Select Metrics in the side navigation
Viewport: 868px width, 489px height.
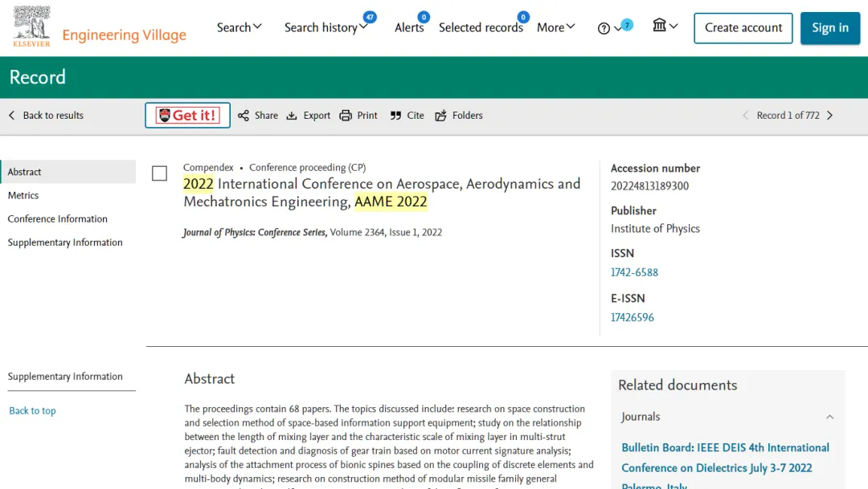pos(23,195)
